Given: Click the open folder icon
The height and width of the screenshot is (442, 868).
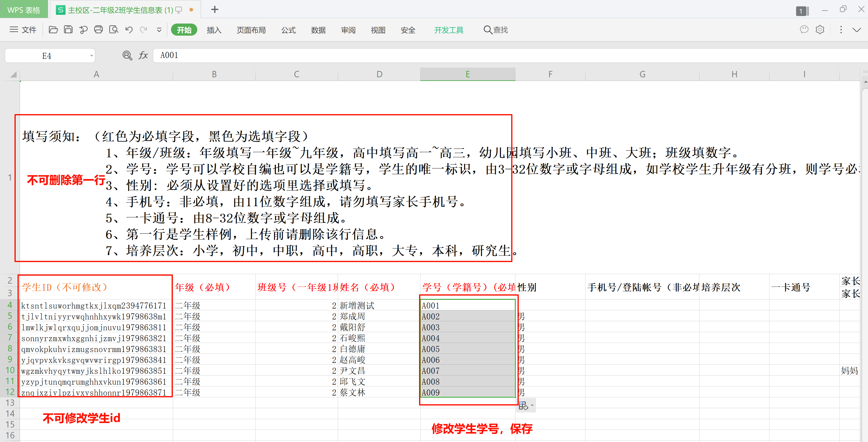Looking at the screenshot, I should pos(53,30).
